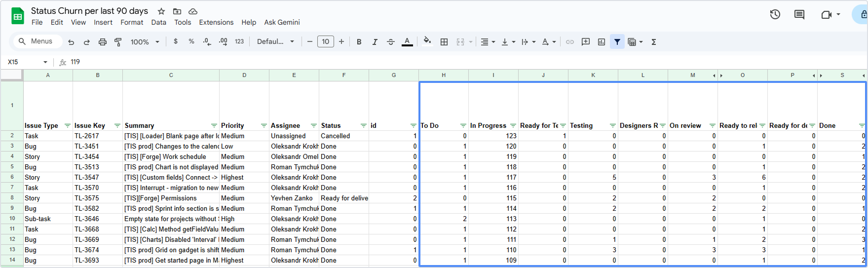The height and width of the screenshot is (268, 868).
Task: Open the Insert menu
Action: click(x=103, y=22)
